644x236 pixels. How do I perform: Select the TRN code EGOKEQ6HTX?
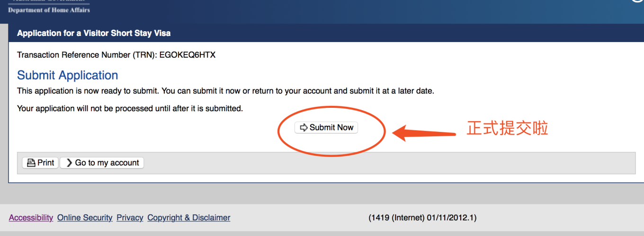pyautogui.click(x=188, y=55)
